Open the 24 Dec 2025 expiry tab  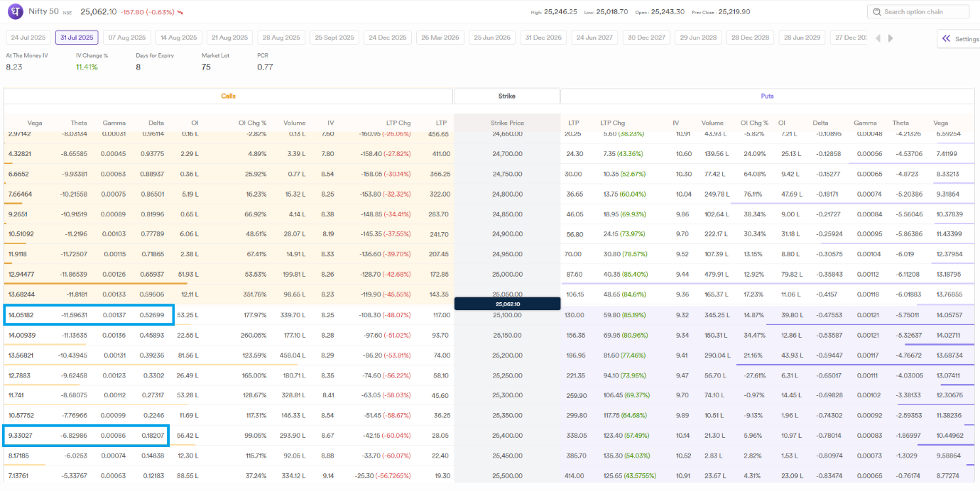(x=387, y=38)
